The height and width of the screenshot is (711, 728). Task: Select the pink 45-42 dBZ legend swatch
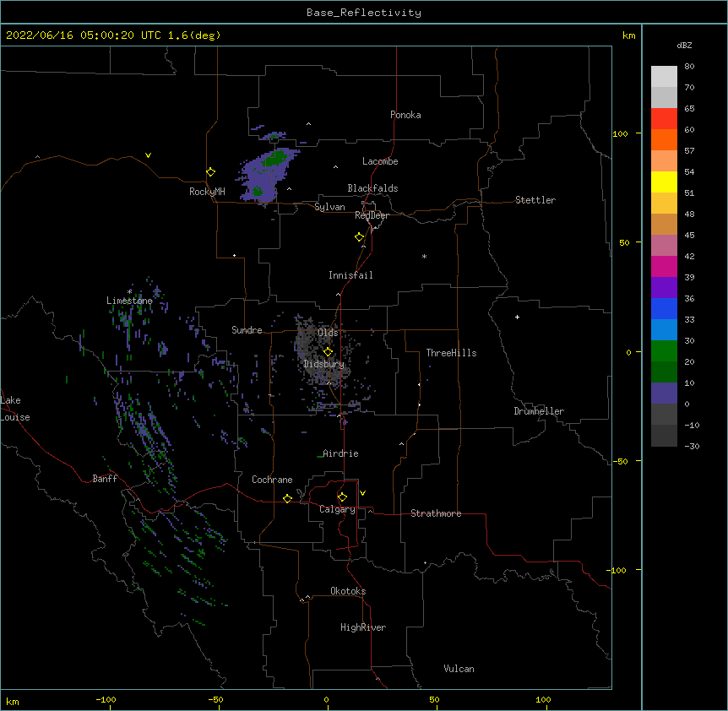click(664, 246)
